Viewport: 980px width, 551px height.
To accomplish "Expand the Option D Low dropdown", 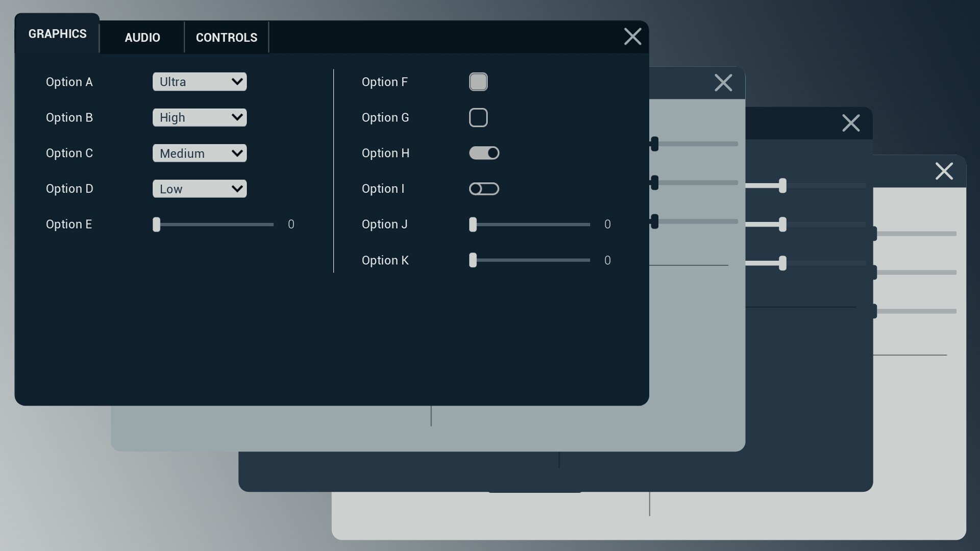I will 199,189.
